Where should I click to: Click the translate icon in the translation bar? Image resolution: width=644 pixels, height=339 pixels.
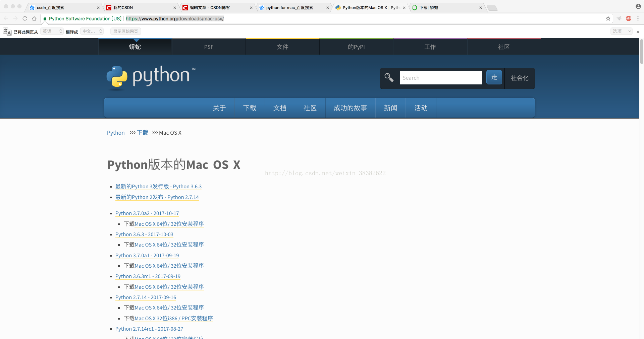[x=7, y=31]
